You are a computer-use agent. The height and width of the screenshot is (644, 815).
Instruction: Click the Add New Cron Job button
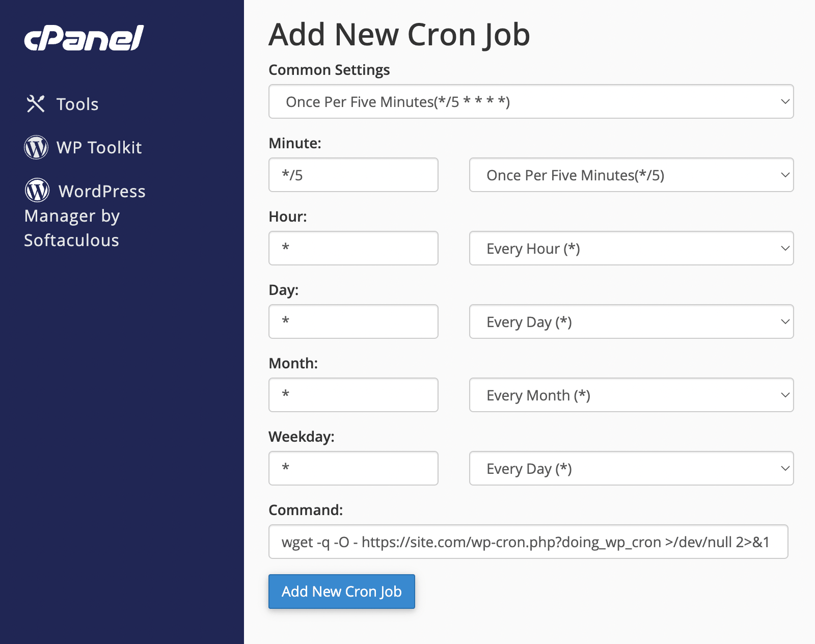[x=341, y=592]
